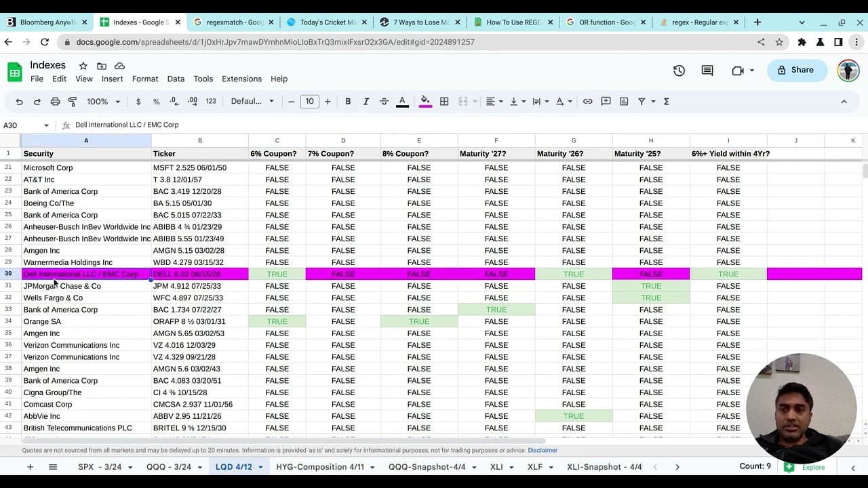This screenshot has height=488, width=868.
Task: Open Google Sheets home icon
Action: pyautogui.click(x=14, y=71)
